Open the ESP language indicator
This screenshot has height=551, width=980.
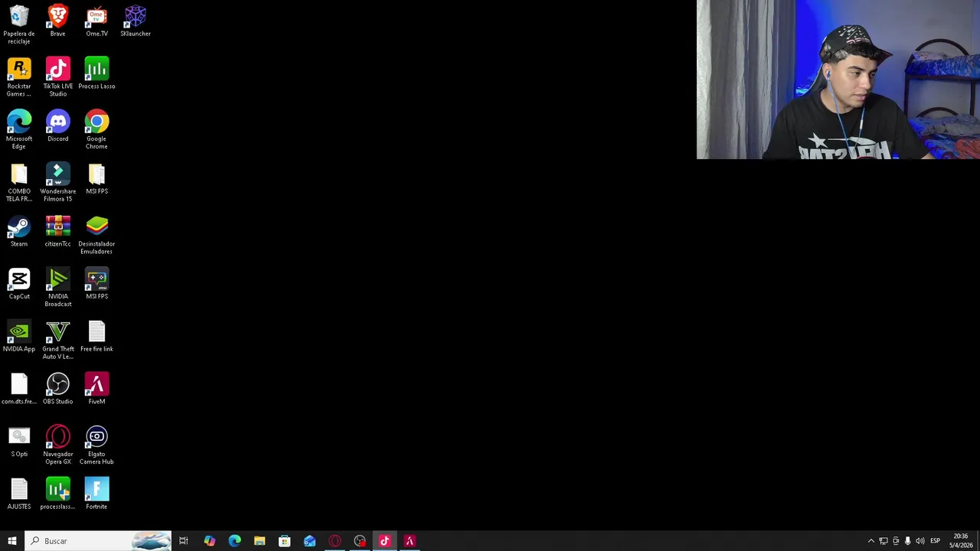coord(935,541)
